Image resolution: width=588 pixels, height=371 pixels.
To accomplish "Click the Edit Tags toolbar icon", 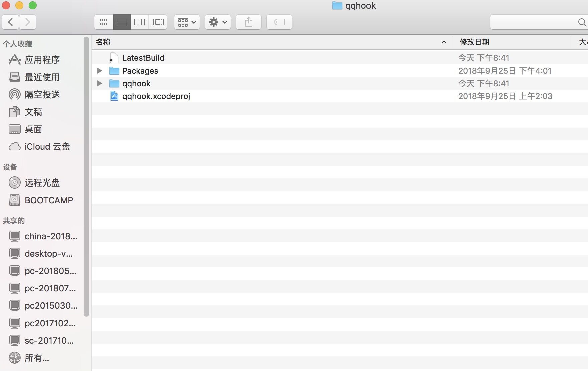I will 279,22.
